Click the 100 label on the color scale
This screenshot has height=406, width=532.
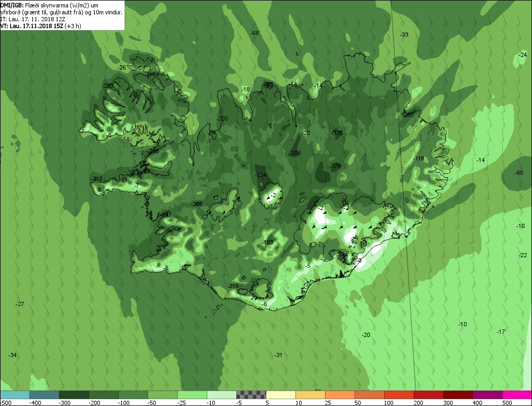coord(388,403)
